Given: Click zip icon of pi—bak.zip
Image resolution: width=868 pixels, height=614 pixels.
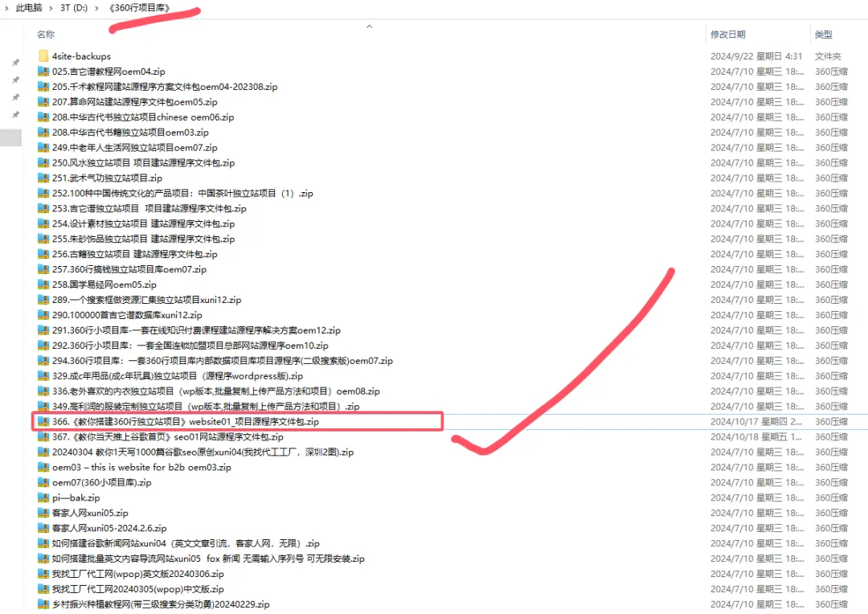Looking at the screenshot, I should tap(43, 497).
